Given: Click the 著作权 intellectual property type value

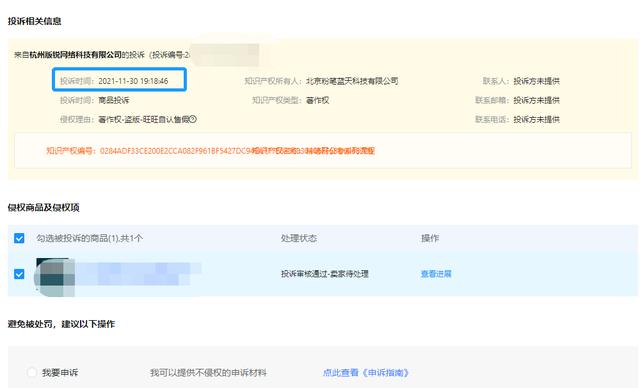Looking at the screenshot, I should click(x=318, y=100).
